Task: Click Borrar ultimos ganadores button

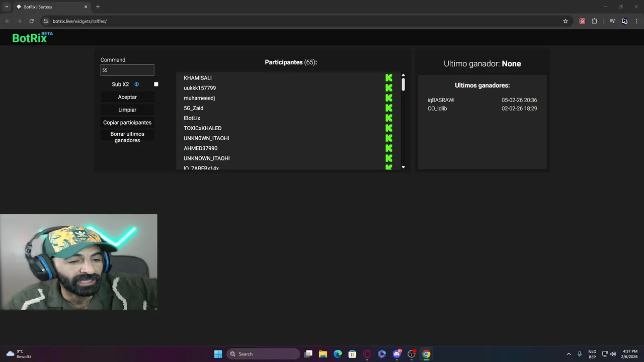Action: [x=127, y=137]
